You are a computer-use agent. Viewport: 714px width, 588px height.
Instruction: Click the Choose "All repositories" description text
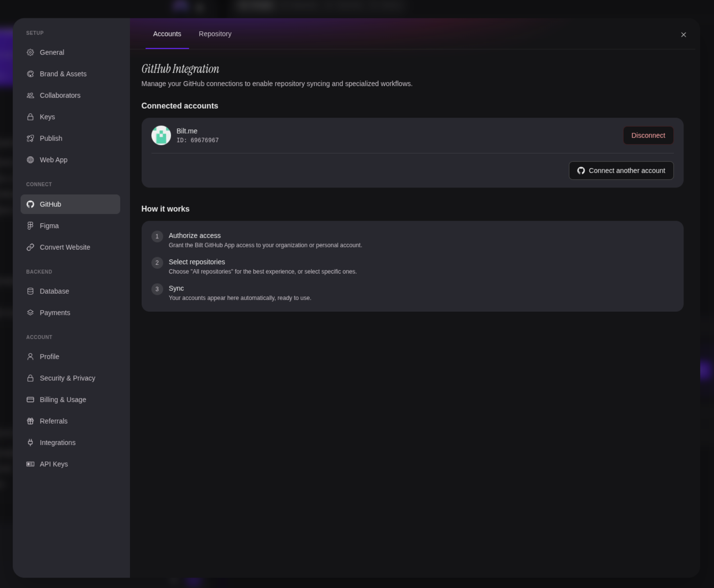pyautogui.click(x=262, y=272)
